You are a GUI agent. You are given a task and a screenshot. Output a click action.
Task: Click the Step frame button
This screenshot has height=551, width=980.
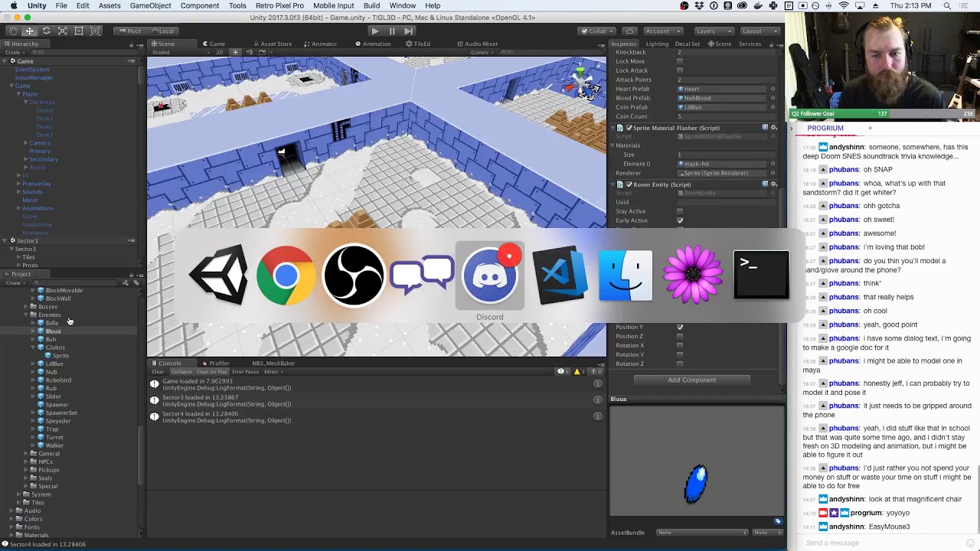click(408, 31)
